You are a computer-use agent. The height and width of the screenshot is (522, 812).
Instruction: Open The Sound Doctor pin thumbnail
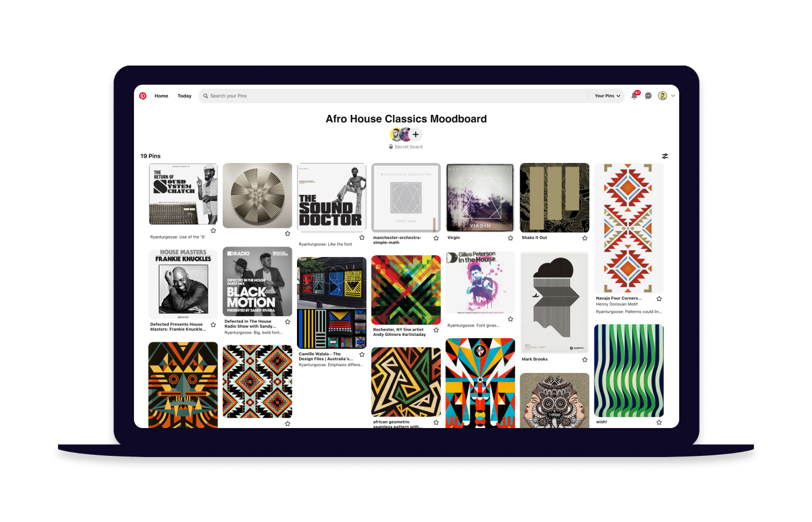(332, 198)
